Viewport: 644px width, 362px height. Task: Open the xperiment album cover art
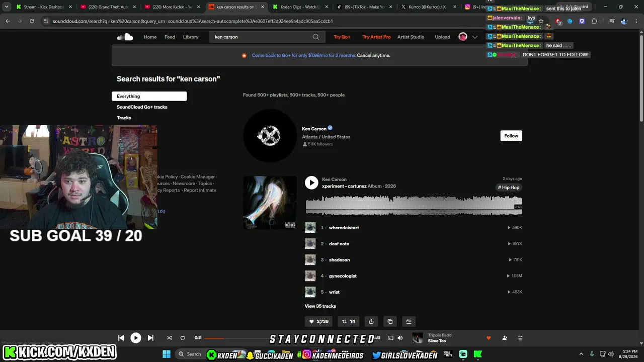(270, 202)
